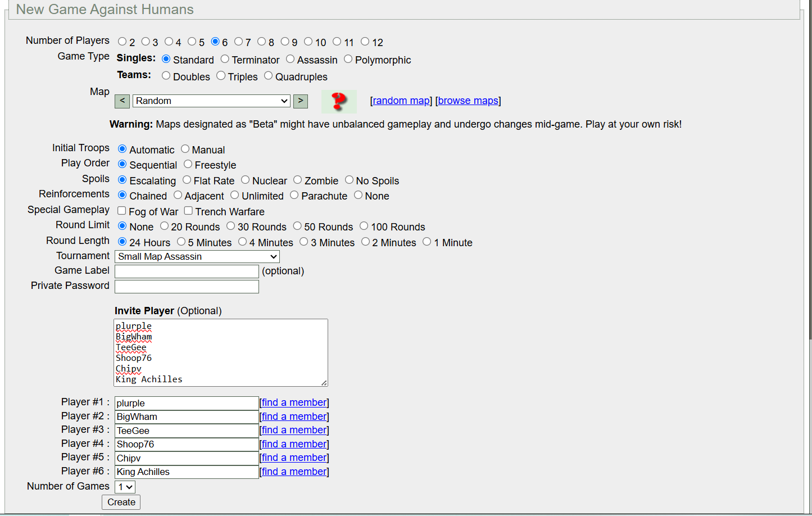Enable Fog of War checkbox
This screenshot has height=516, width=812.
(121, 211)
